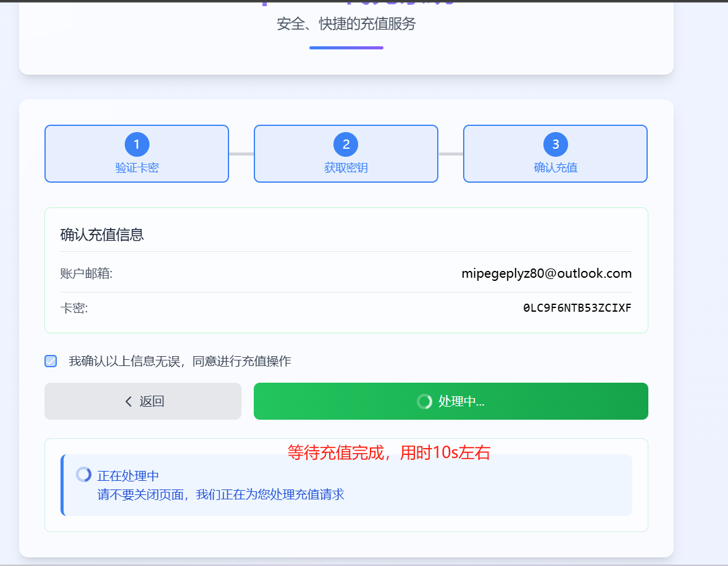The image size is (728, 566).
Task: Select the card code 0LC9F6NTB53ZCIXF
Action: tap(577, 308)
